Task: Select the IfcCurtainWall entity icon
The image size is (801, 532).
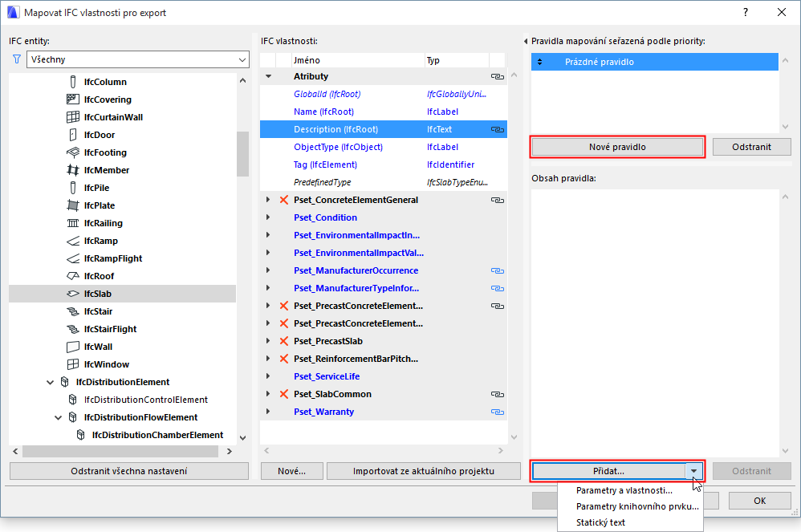Action: pyautogui.click(x=73, y=117)
